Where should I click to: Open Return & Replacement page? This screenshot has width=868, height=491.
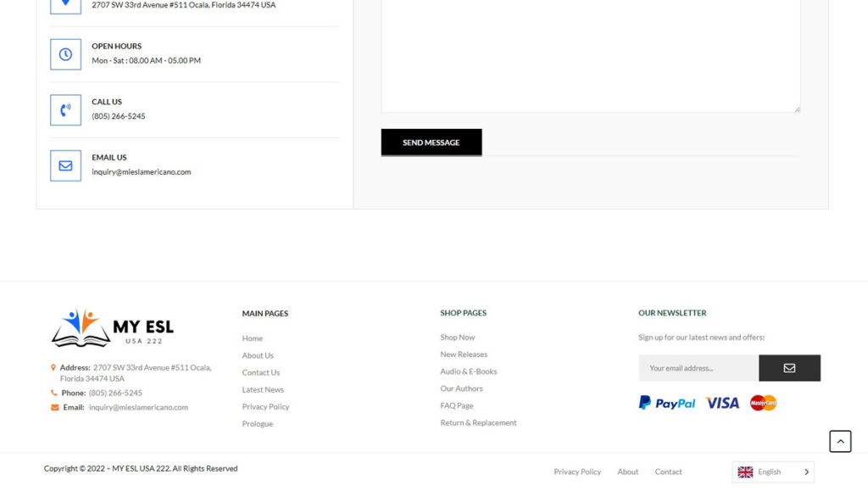[x=478, y=422]
